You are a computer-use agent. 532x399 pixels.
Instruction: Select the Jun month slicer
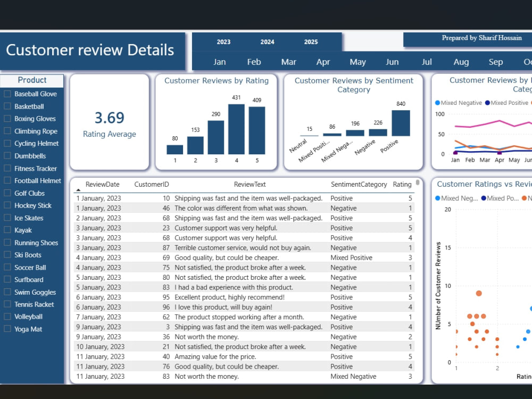coord(392,62)
